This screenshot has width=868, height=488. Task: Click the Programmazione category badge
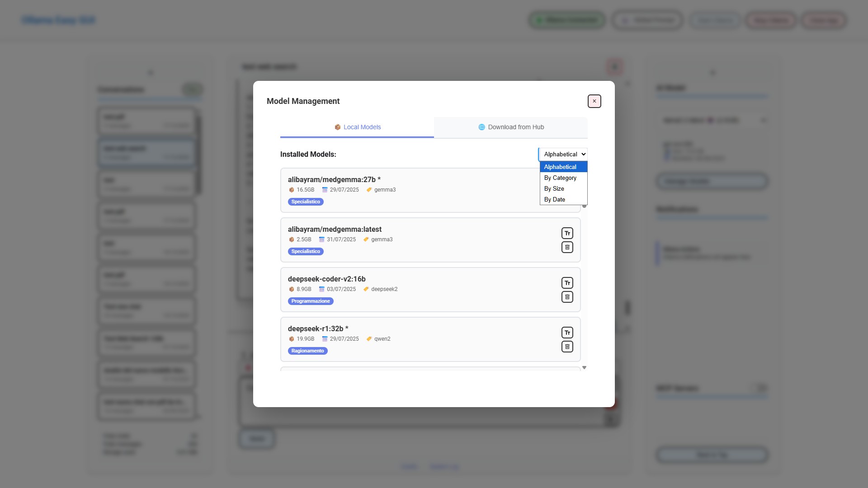(311, 301)
